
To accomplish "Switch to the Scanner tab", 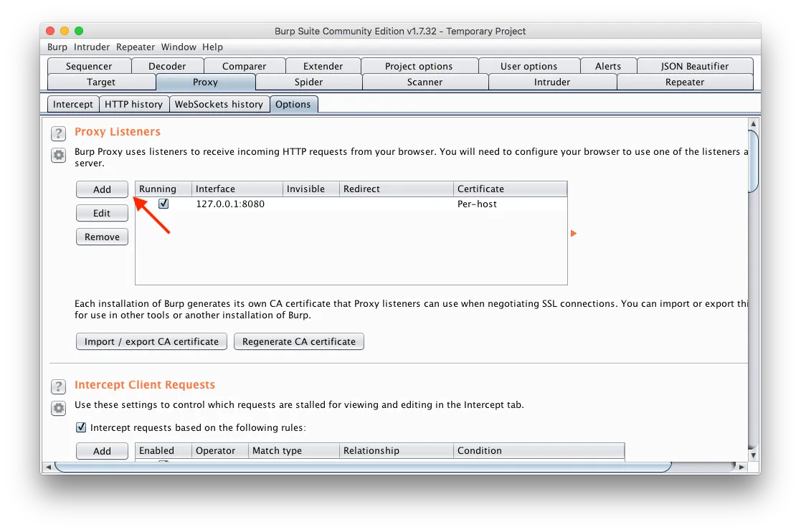I will [425, 82].
